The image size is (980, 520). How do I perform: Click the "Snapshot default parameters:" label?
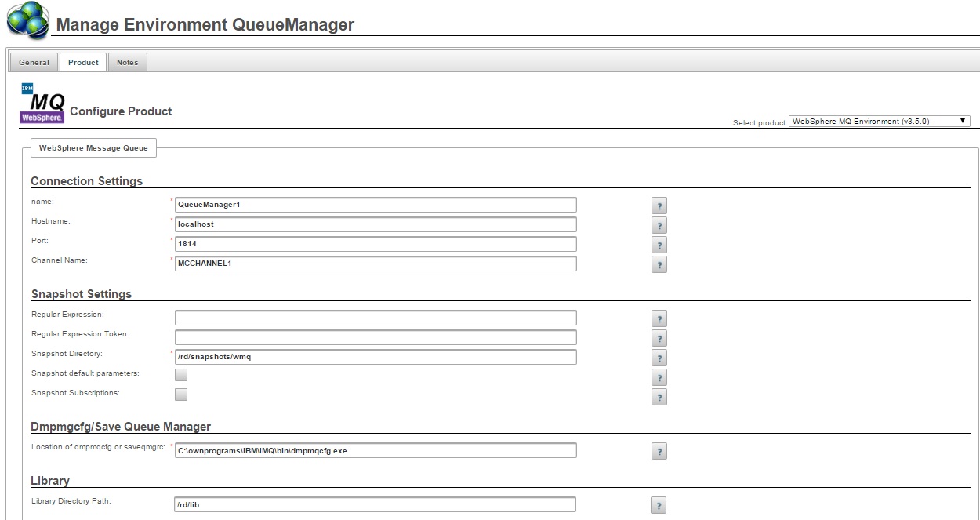point(85,373)
